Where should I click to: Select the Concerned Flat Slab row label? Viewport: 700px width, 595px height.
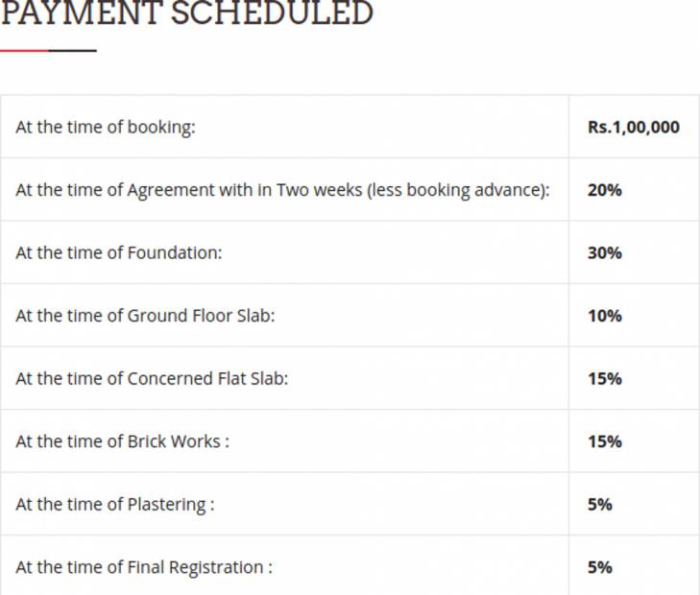pyautogui.click(x=152, y=379)
